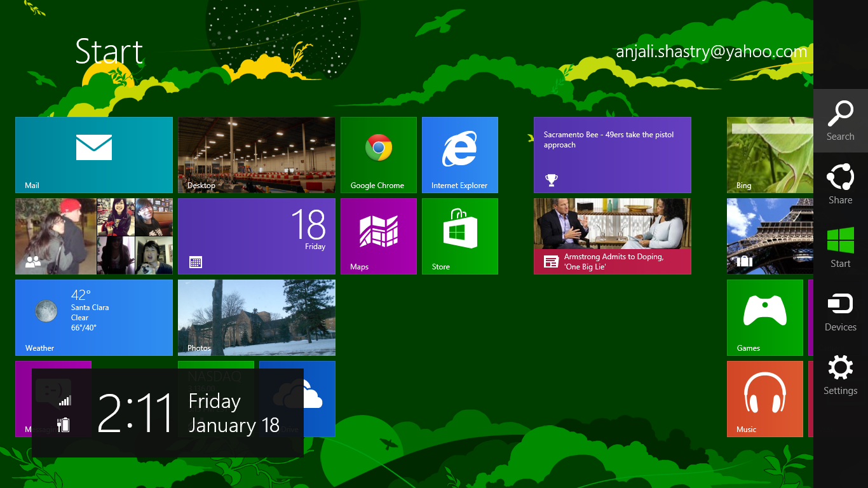
Task: Open Sacramento Bee 49ers sports headline tile
Action: click(612, 154)
